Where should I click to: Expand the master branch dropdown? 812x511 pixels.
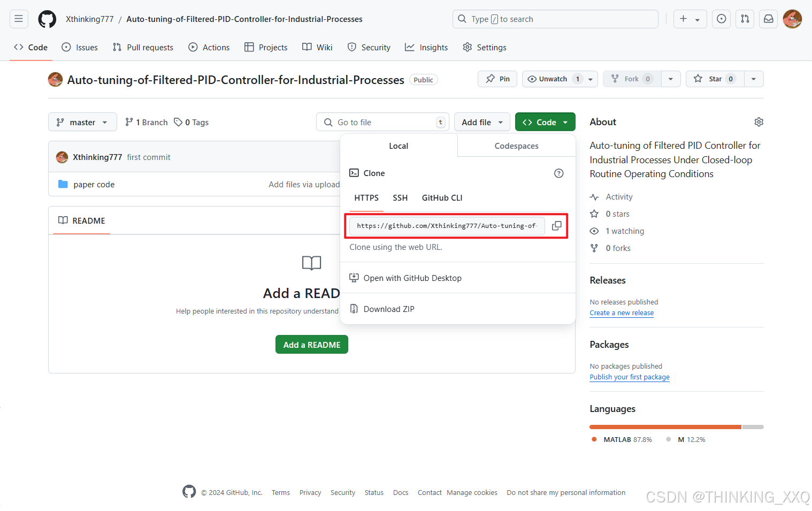click(x=82, y=122)
